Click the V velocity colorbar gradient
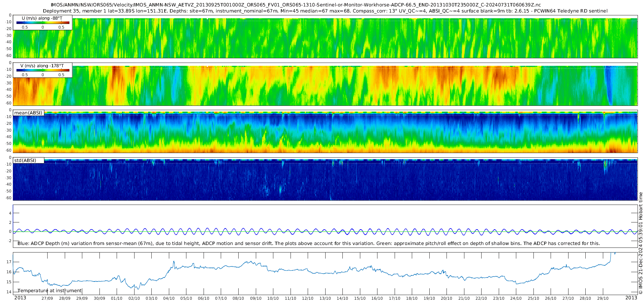 coord(43,70)
